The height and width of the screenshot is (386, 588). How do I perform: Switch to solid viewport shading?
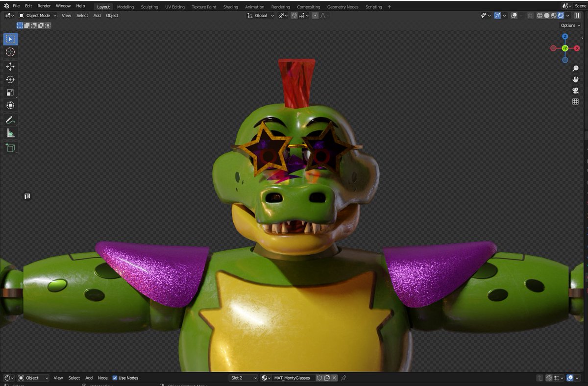pos(547,15)
